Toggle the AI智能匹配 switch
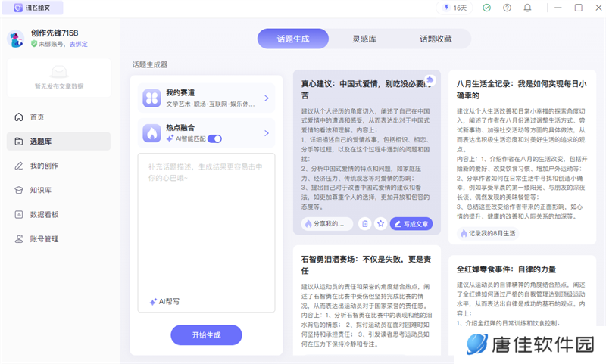Screen dimensions: 606x364 tap(214, 138)
